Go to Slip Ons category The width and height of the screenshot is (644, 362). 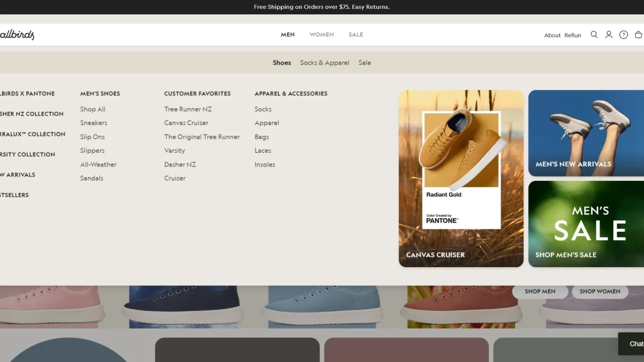pos(92,136)
